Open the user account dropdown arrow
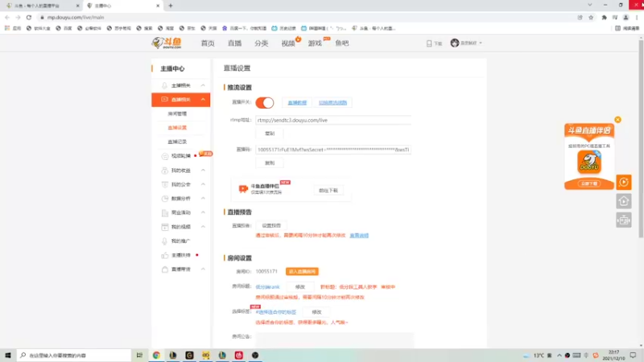The height and width of the screenshot is (362, 644). (481, 43)
